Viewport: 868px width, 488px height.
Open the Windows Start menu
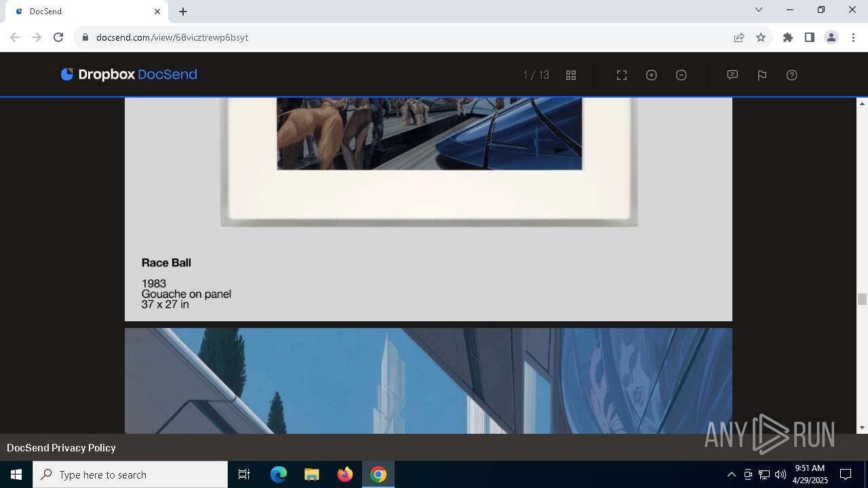point(16,474)
